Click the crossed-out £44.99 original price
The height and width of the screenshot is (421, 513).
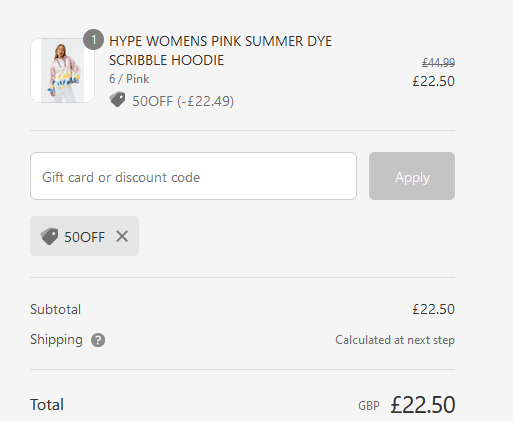coord(438,62)
